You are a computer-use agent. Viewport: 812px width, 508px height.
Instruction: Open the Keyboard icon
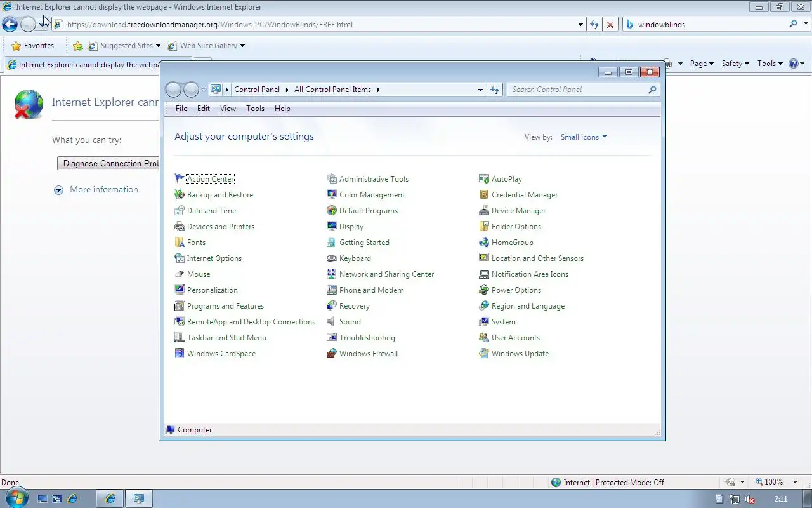tap(332, 258)
